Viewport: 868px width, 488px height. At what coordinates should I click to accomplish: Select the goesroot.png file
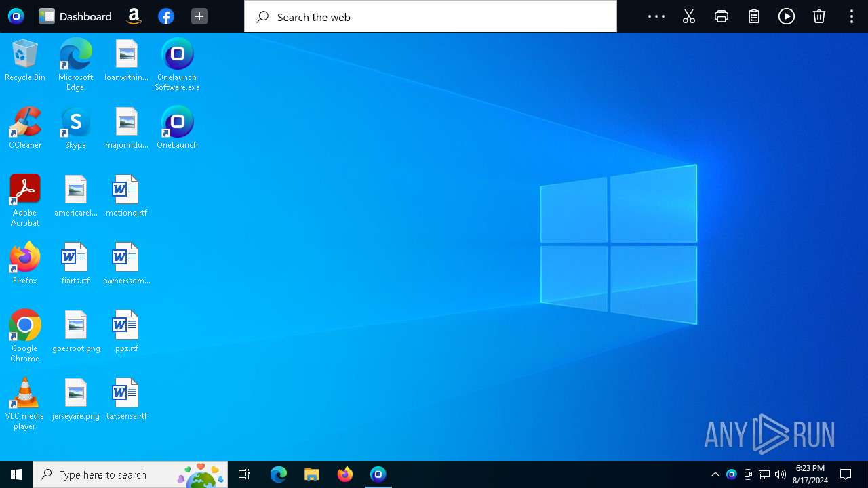coord(76,331)
